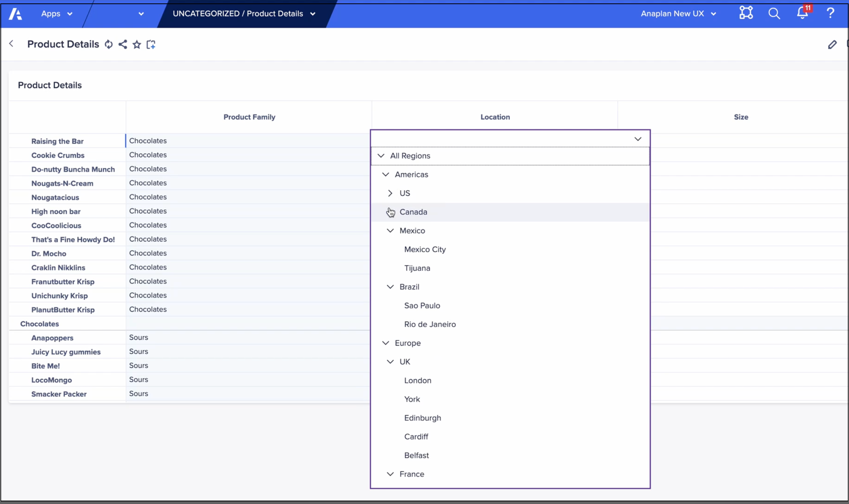Open the notifications bell

[802, 13]
